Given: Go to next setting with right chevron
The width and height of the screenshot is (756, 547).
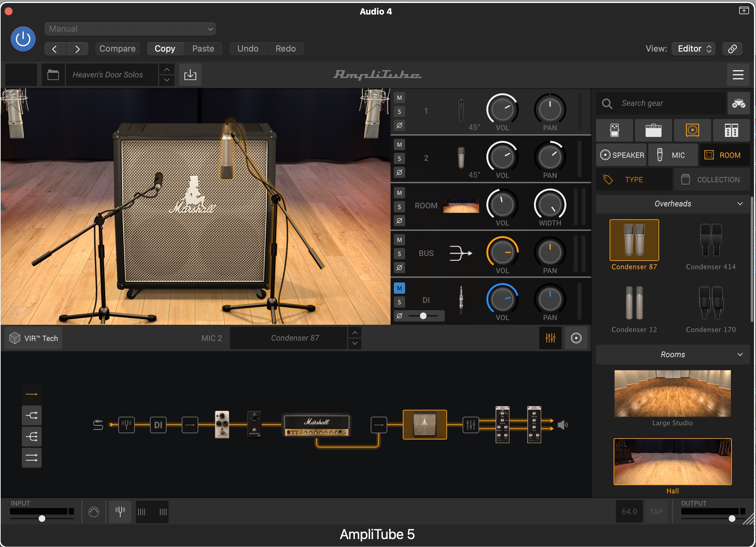Looking at the screenshot, I should 77,49.
